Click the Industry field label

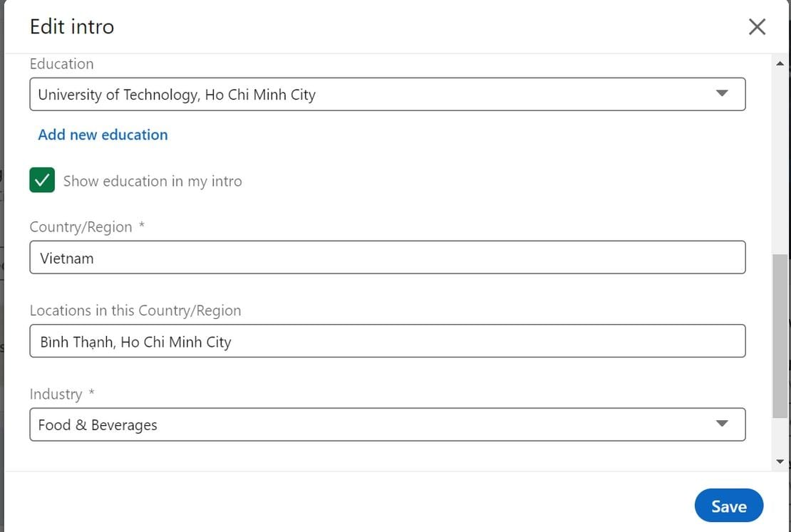pyautogui.click(x=56, y=394)
